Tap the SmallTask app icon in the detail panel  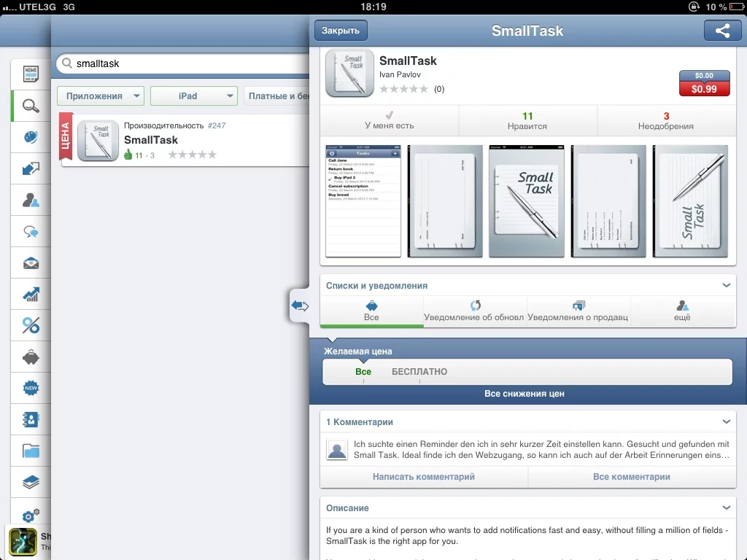pyautogui.click(x=349, y=73)
